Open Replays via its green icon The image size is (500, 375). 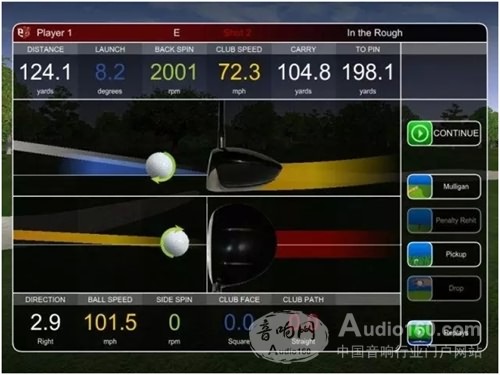point(420,333)
